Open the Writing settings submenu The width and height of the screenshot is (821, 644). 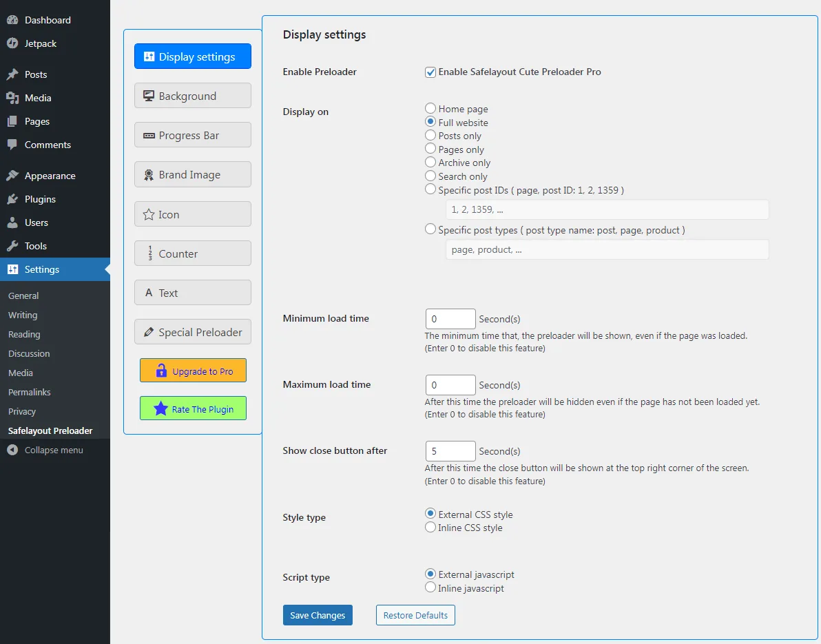(23, 315)
